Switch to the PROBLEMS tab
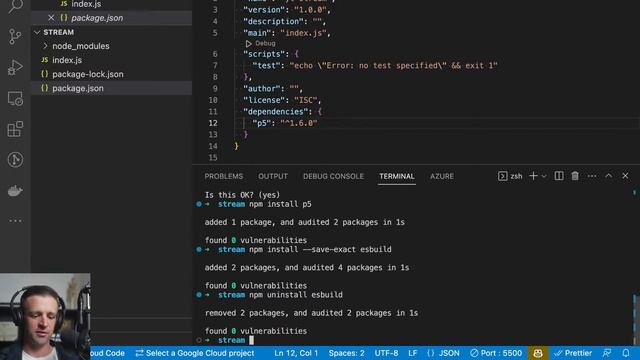 click(224, 176)
